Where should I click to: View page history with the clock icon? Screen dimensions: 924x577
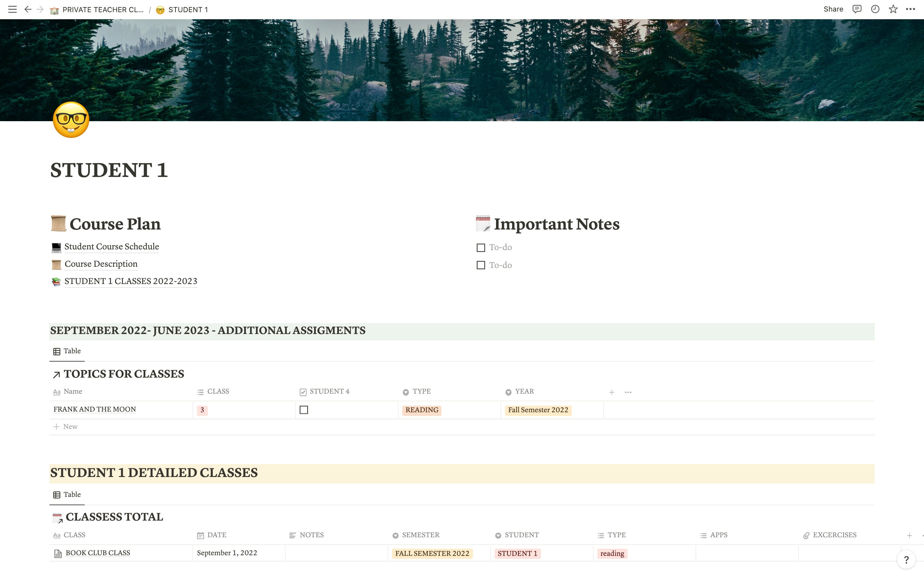875,9
